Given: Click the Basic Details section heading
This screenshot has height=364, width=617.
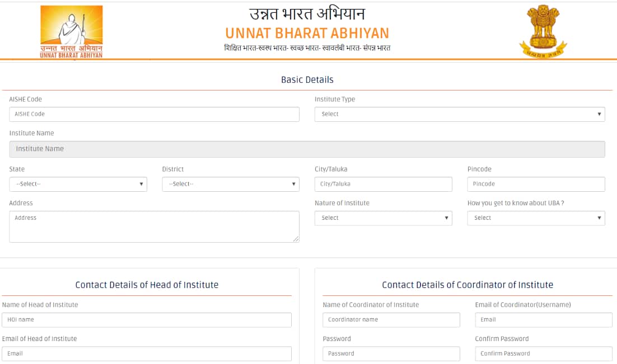Looking at the screenshot, I should [307, 80].
